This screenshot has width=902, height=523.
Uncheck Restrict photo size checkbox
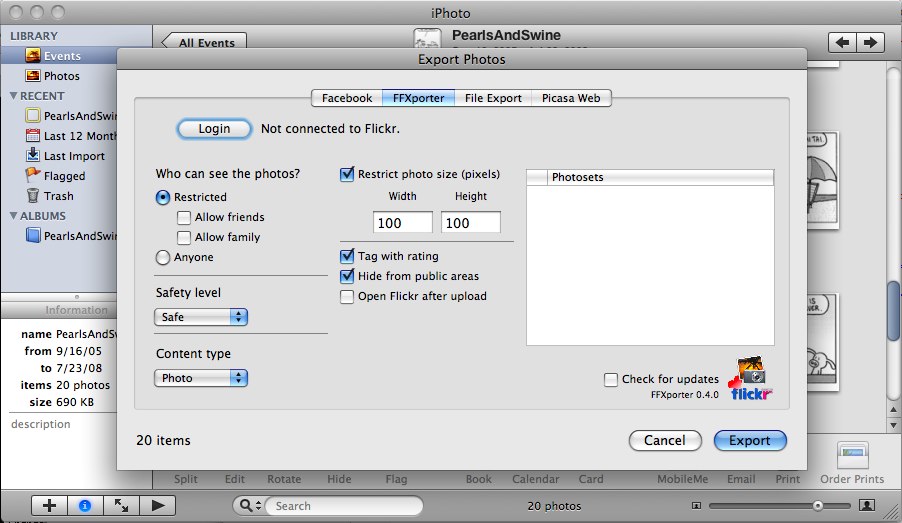coord(347,174)
